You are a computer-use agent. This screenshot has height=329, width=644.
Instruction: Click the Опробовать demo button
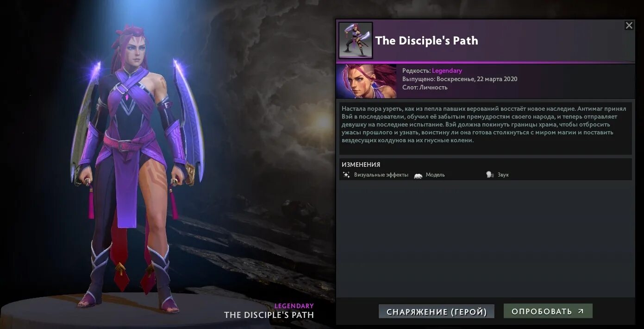pos(548,311)
